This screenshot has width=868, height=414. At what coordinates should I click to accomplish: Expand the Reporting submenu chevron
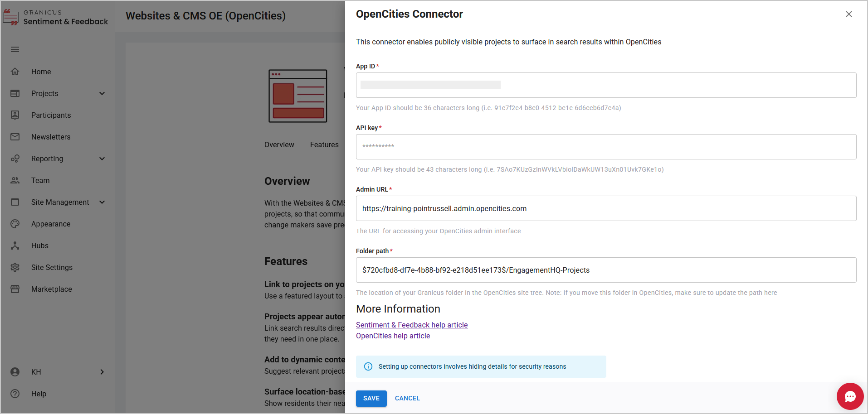click(x=102, y=159)
